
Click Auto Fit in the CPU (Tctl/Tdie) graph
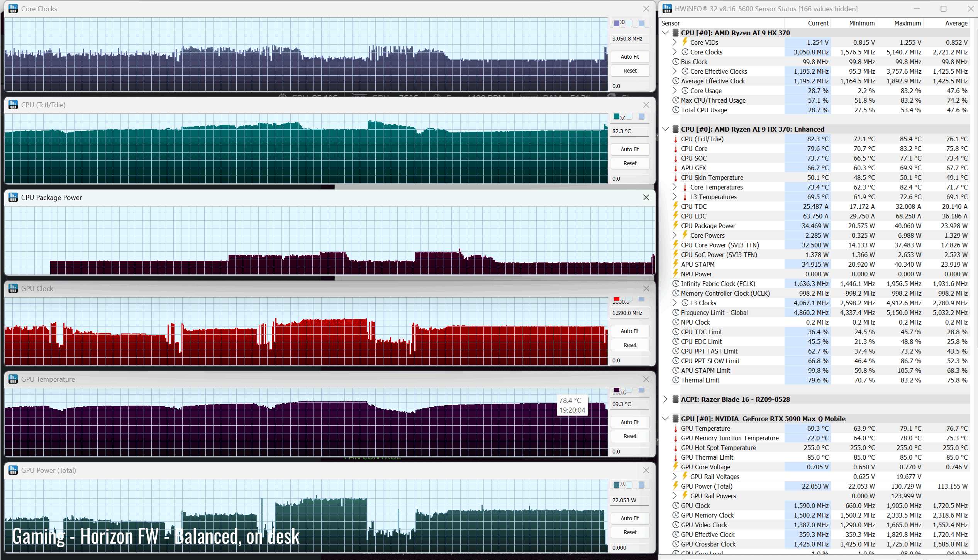[x=630, y=149]
